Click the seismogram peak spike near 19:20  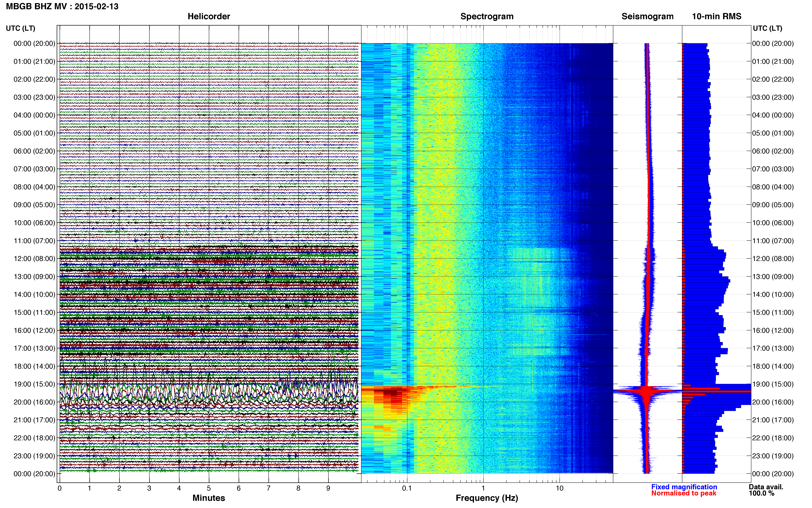647,391
